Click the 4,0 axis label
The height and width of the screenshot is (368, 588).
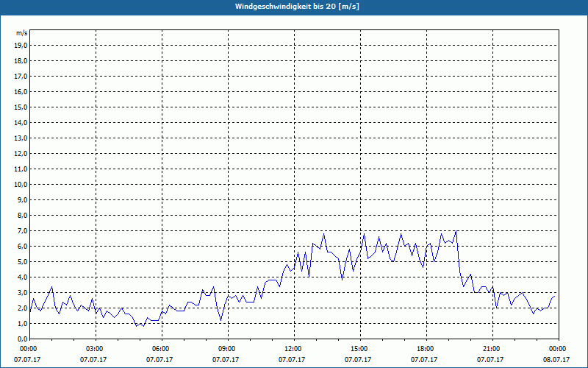tap(22, 277)
